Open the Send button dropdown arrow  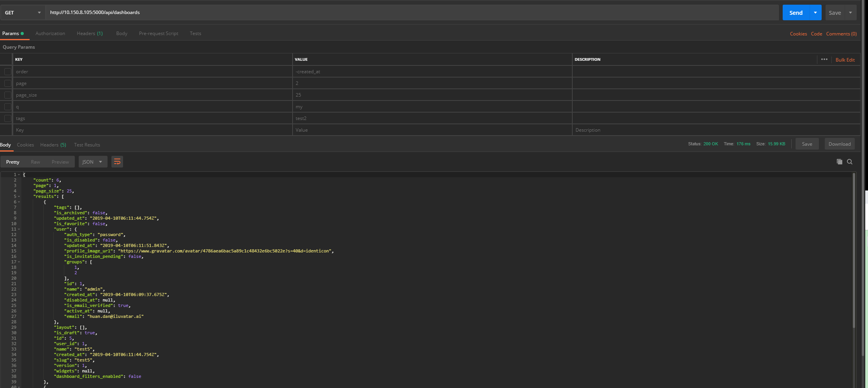tap(815, 12)
